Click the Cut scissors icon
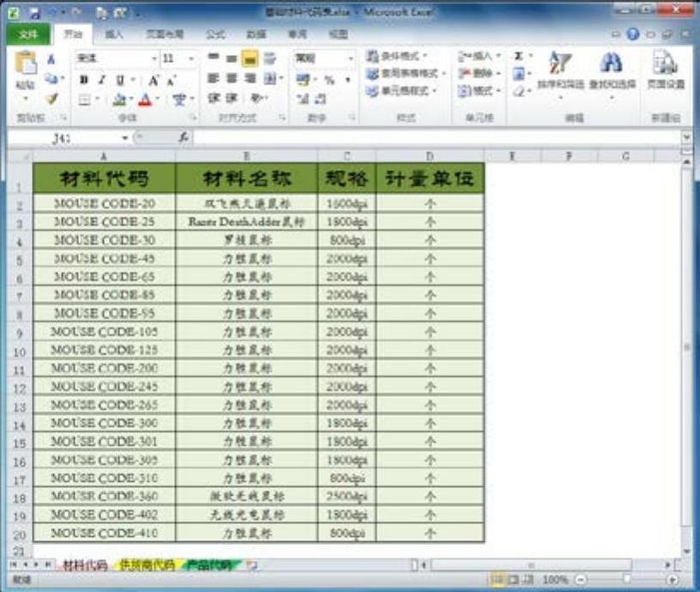Viewport: 700px width, 592px height. (52, 59)
